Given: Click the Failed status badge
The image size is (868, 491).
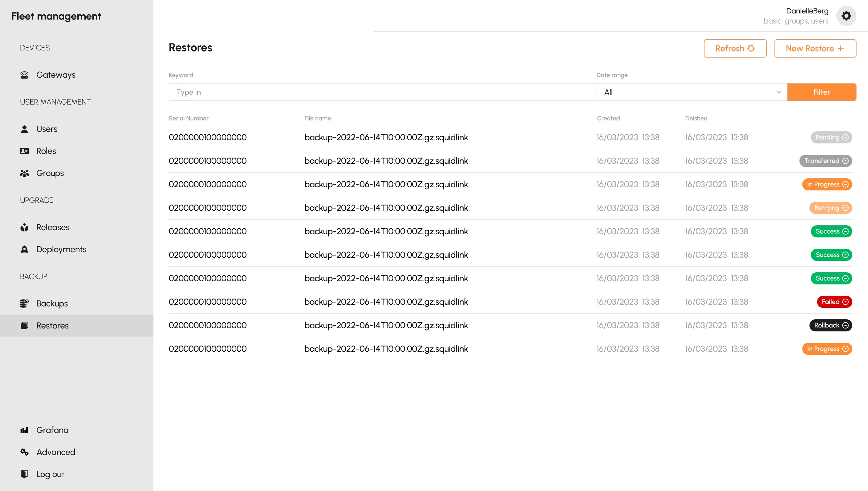Looking at the screenshot, I should (834, 302).
